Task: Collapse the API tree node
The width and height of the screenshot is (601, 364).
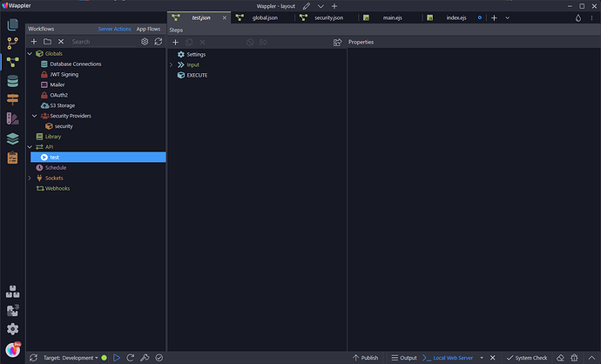Action: click(x=30, y=147)
